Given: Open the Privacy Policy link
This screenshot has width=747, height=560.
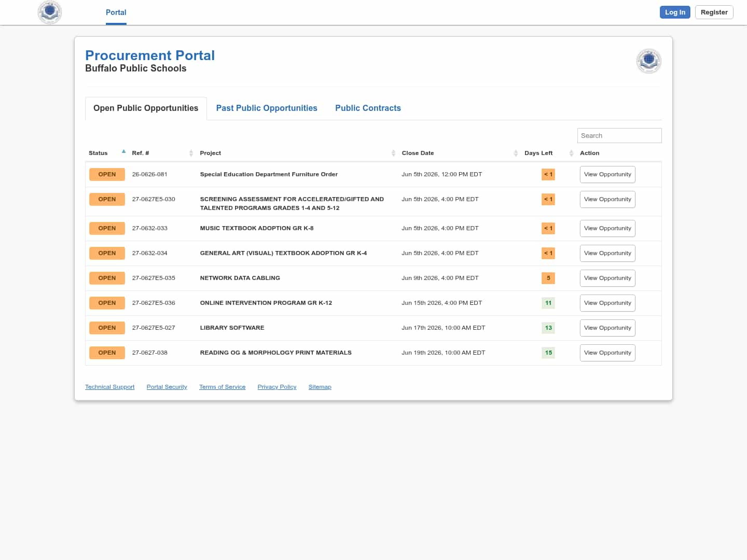Looking at the screenshot, I should (x=277, y=387).
